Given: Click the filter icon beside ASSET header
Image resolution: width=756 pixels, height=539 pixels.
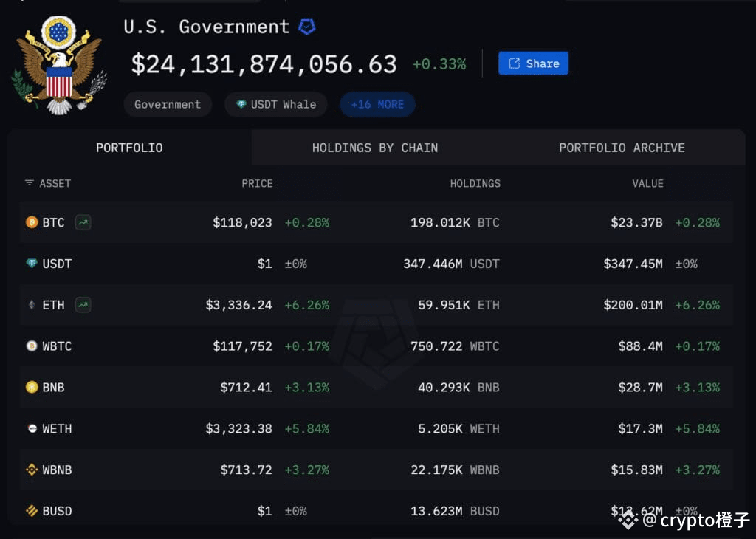Looking at the screenshot, I should 30,182.
